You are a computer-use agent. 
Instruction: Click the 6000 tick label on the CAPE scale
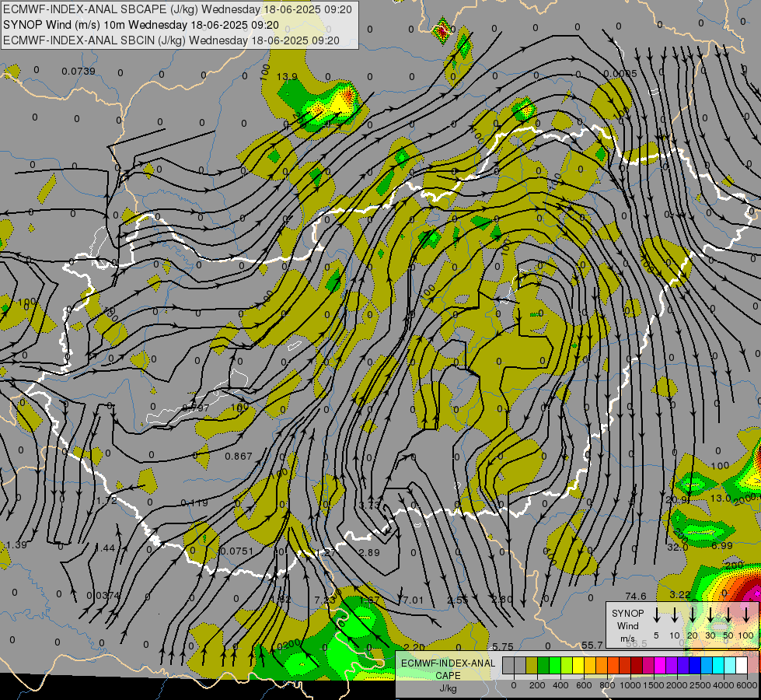[x=747, y=685]
